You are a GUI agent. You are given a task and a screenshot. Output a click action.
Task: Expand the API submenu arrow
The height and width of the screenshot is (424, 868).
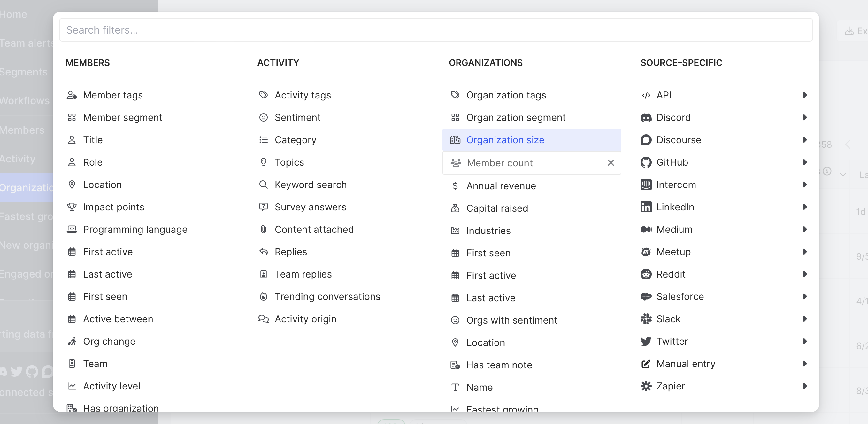(x=805, y=95)
